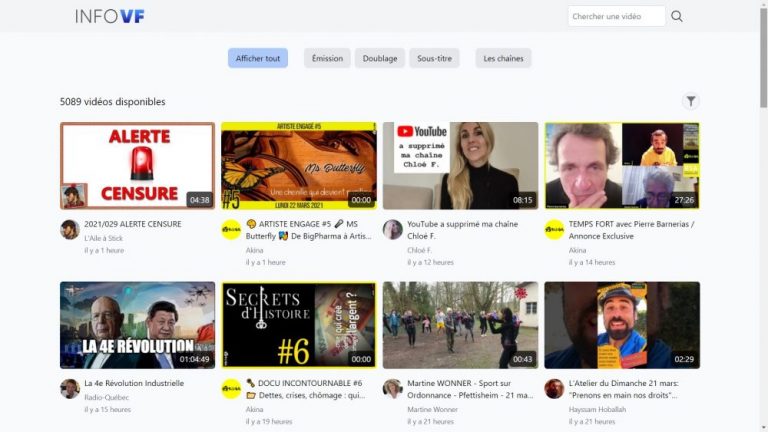Screen dimensions: 768x432
Task: Click Akina avatar beside ARTISTE ENGAGE #5
Action: [x=231, y=230]
